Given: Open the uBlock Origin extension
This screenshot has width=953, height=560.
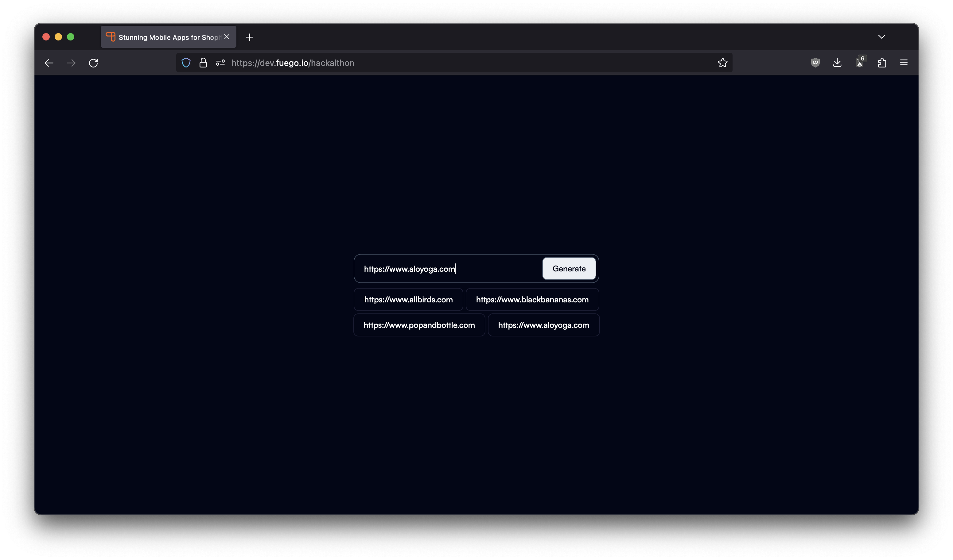Looking at the screenshot, I should point(815,63).
